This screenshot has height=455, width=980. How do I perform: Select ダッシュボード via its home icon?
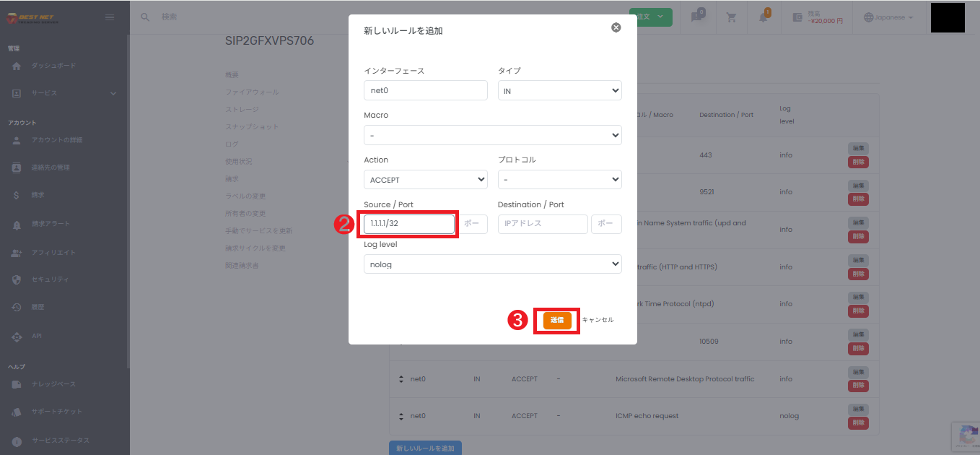point(16,66)
